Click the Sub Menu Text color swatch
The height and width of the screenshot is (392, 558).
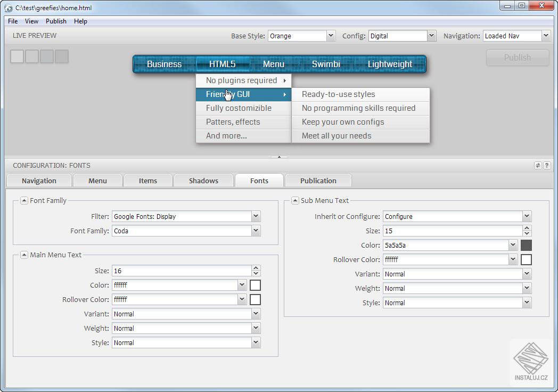[526, 246]
